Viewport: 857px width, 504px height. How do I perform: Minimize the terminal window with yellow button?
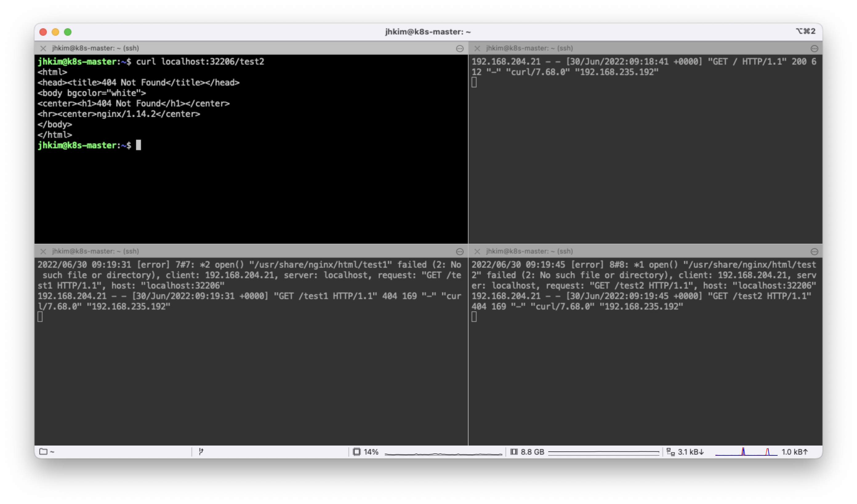coord(55,32)
